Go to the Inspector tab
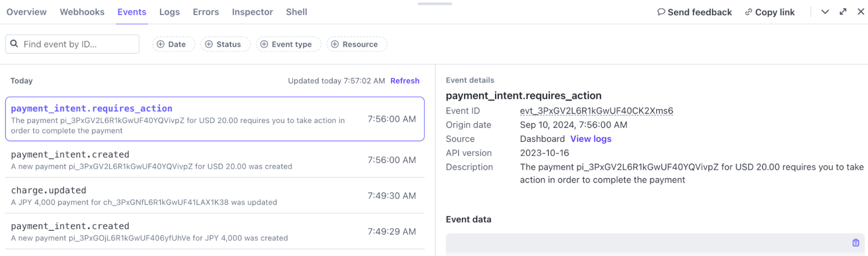 [x=252, y=12]
